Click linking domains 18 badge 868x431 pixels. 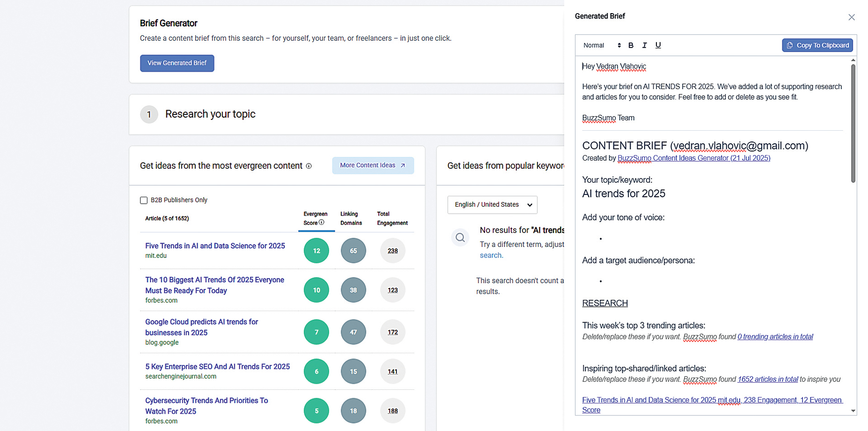point(353,411)
